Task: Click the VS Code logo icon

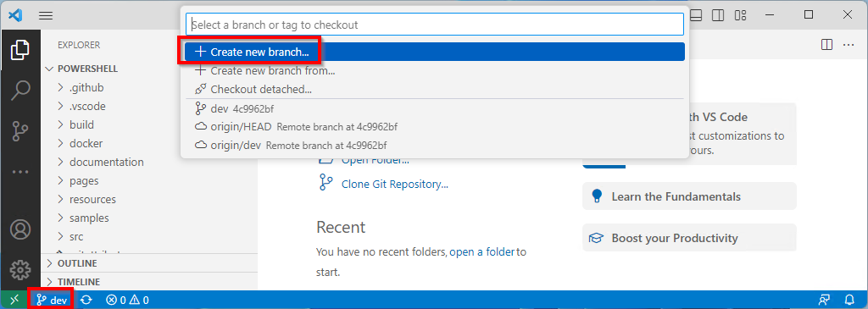Action: click(15, 15)
